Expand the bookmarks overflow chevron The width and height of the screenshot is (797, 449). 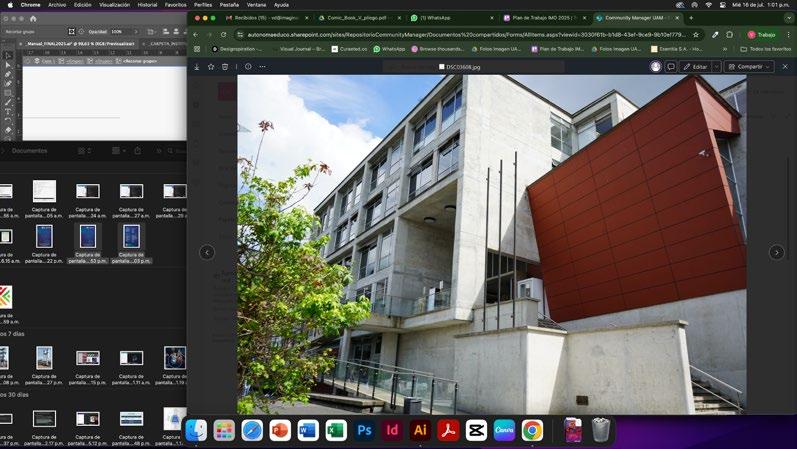pyautogui.click(x=725, y=49)
